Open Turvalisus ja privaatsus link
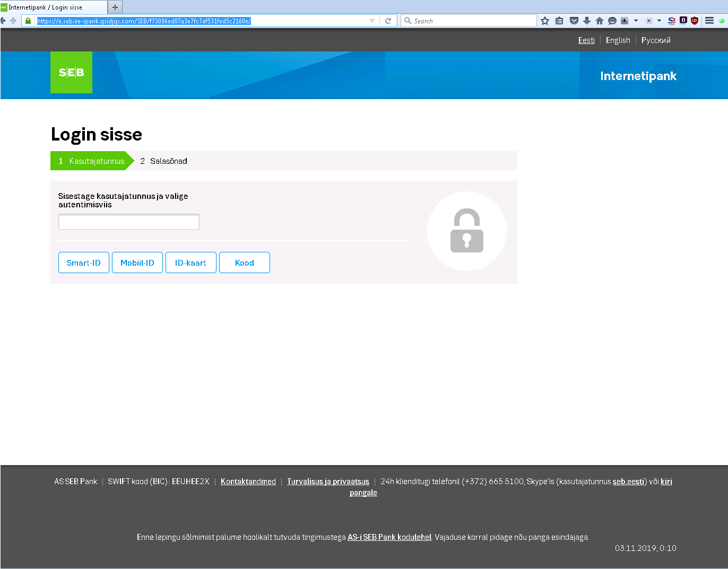The width and height of the screenshot is (728, 569). [x=328, y=482]
